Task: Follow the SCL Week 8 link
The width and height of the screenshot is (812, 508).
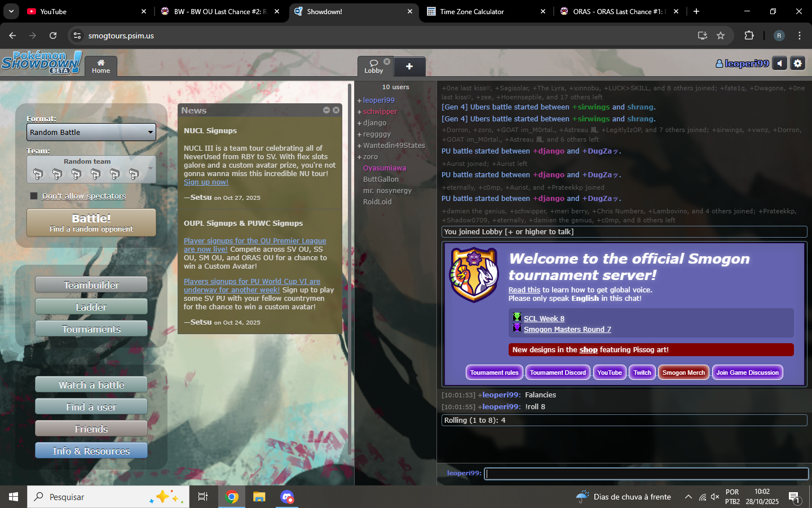Action: tap(544, 318)
